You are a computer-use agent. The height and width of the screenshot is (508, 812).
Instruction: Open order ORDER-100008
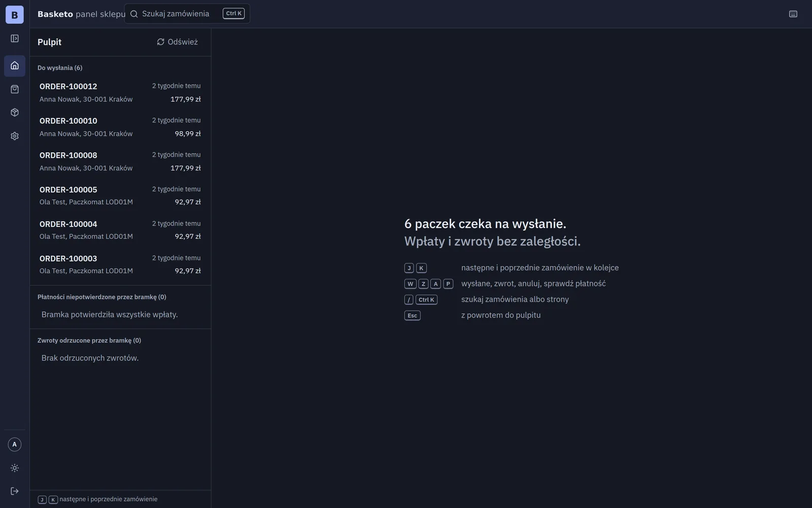[120, 162]
